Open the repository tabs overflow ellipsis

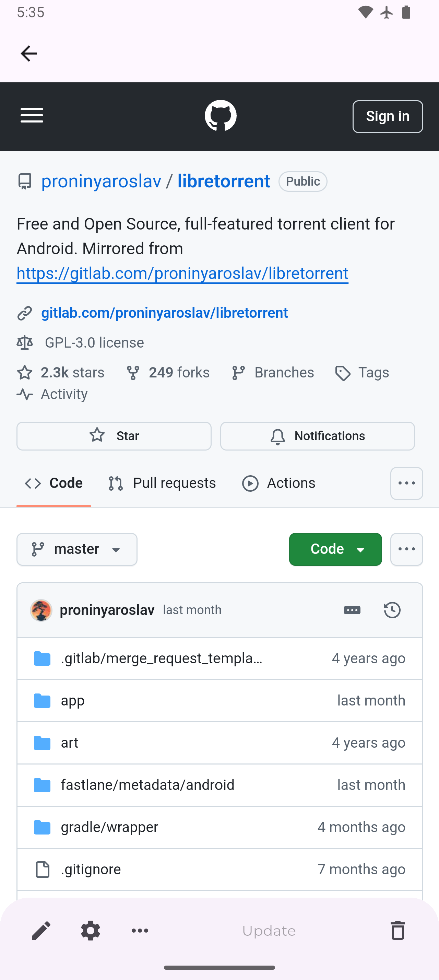pyautogui.click(x=406, y=483)
